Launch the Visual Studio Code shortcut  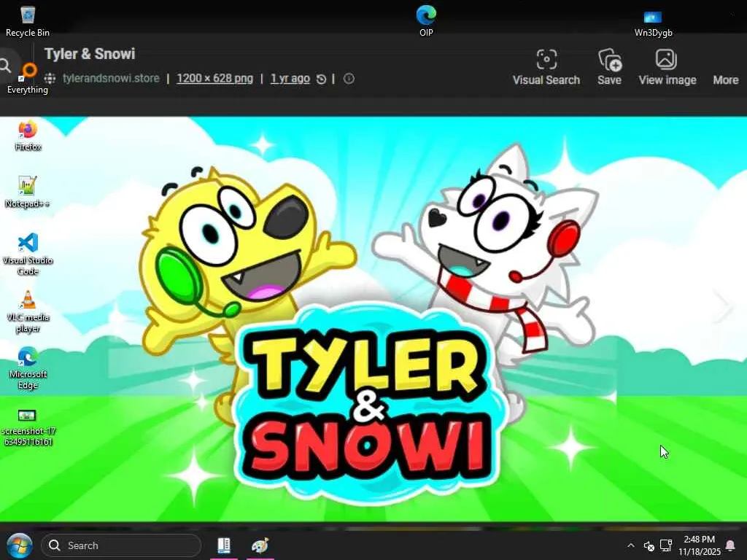click(x=28, y=254)
